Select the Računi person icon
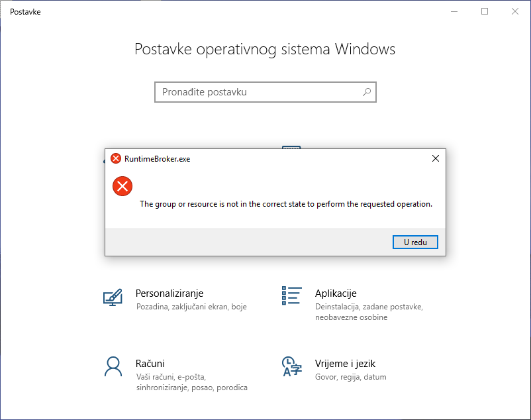This screenshot has height=420, width=531. point(113,366)
